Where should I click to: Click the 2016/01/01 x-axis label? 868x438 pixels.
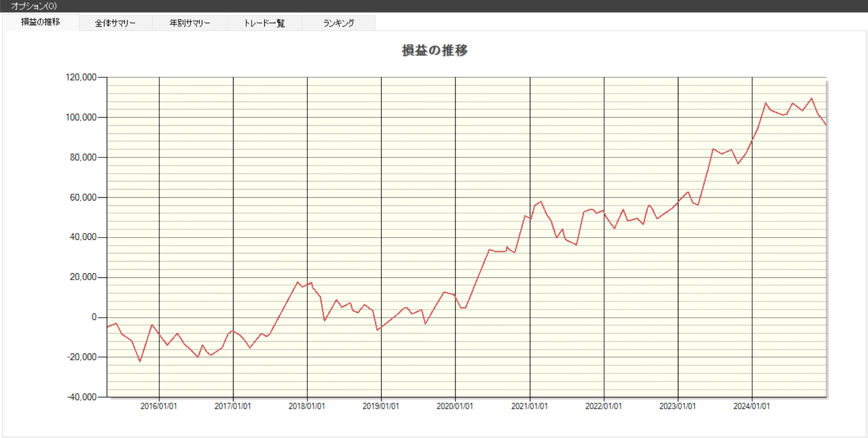coord(158,406)
